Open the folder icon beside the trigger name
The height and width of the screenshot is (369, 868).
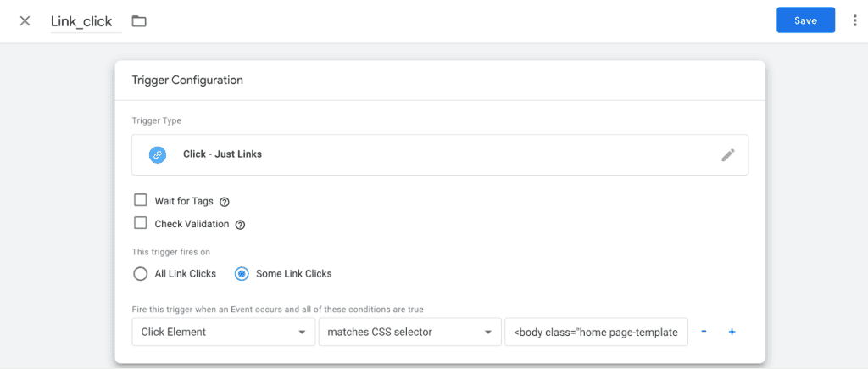(139, 21)
